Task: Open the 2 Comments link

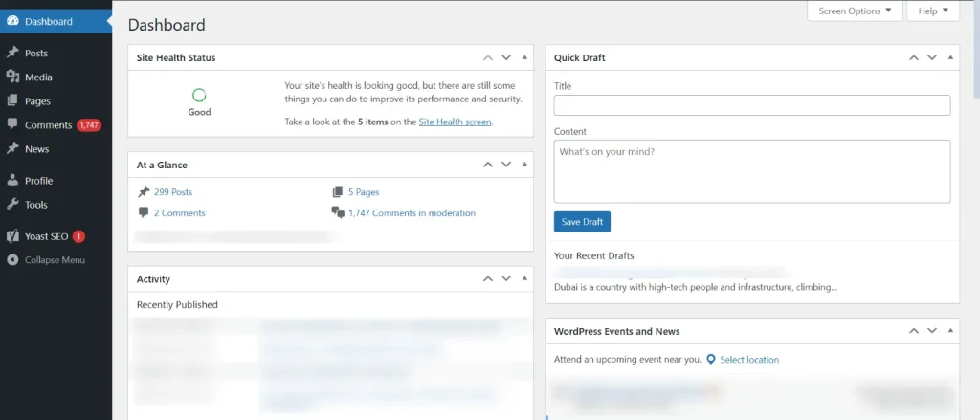Action: coord(179,213)
